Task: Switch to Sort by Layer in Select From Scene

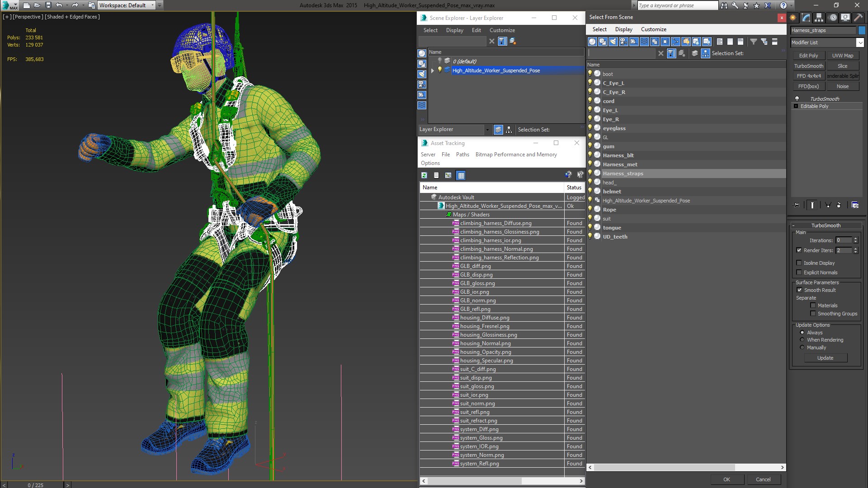Action: pos(695,53)
